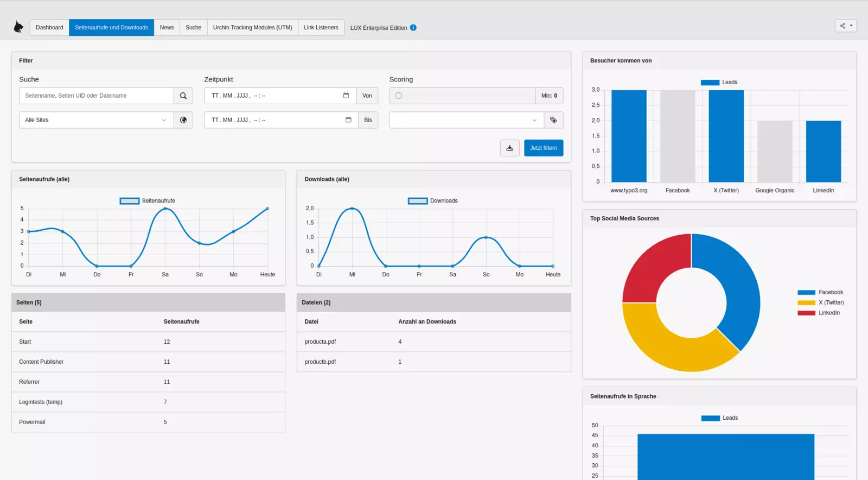Screen dimensions: 868x480
Task: Click the Logintests (temp) row
Action: click(148, 402)
